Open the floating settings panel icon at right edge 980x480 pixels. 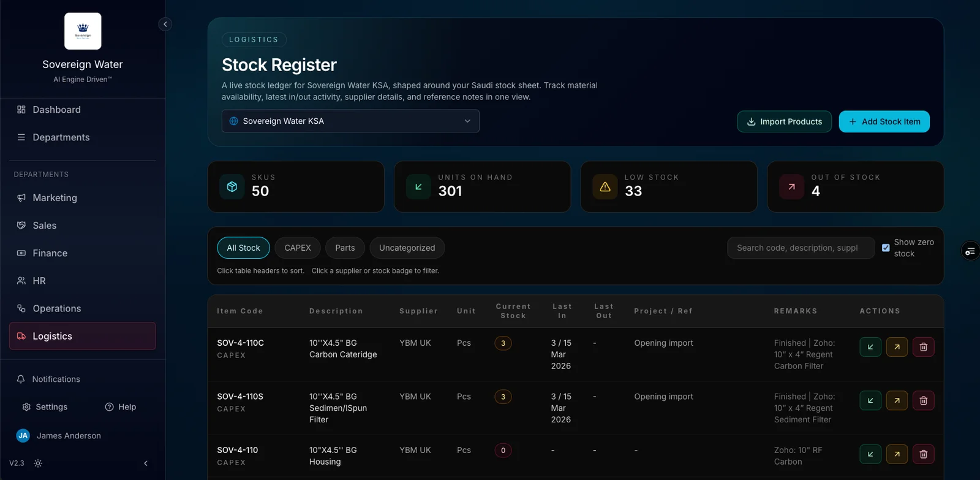pyautogui.click(x=970, y=251)
